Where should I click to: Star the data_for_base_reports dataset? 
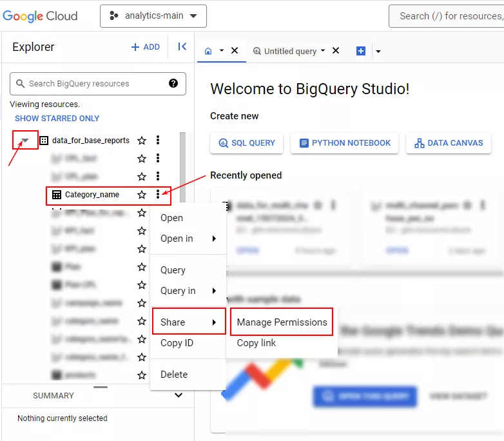pos(142,141)
